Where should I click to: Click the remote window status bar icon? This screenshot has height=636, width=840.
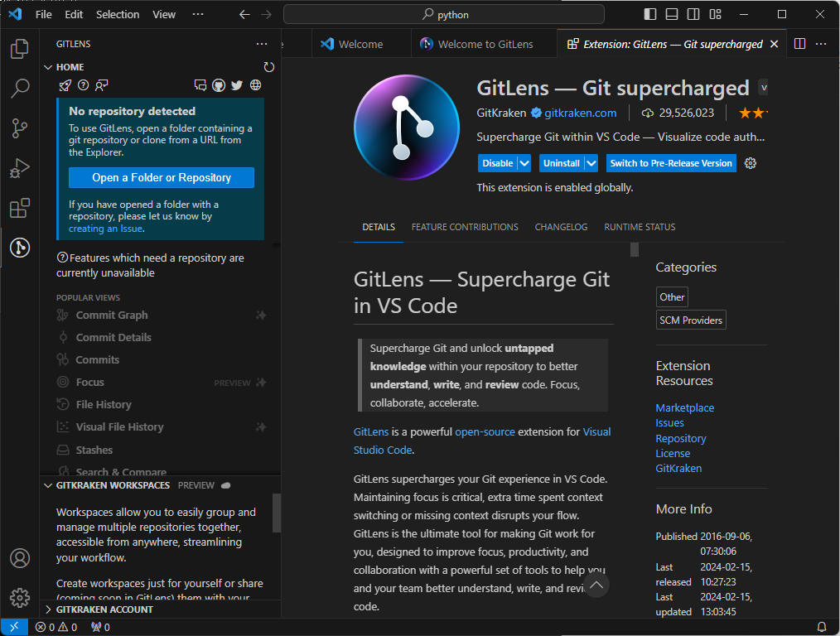pos(14,627)
